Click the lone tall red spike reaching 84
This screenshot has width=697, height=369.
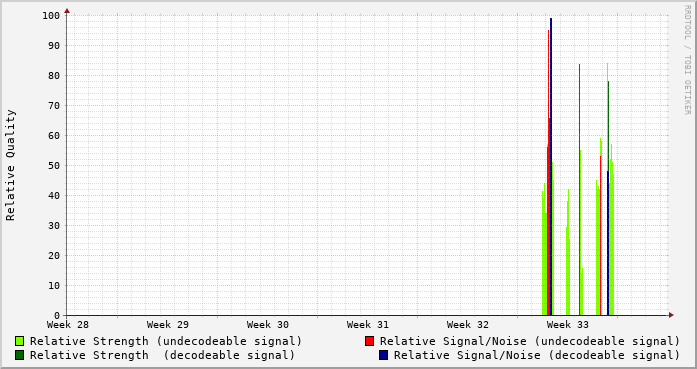point(579,190)
